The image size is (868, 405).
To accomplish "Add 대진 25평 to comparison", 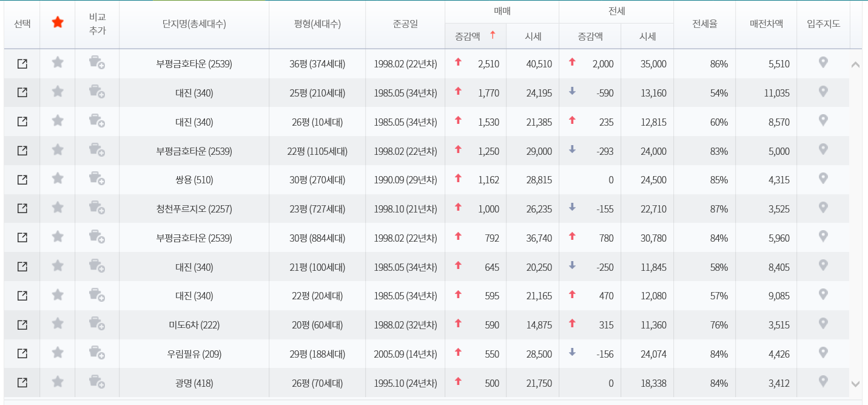I will (97, 92).
